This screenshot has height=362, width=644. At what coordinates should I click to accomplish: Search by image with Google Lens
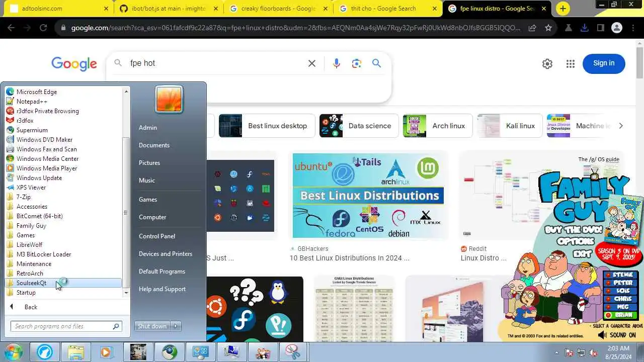[357, 63]
